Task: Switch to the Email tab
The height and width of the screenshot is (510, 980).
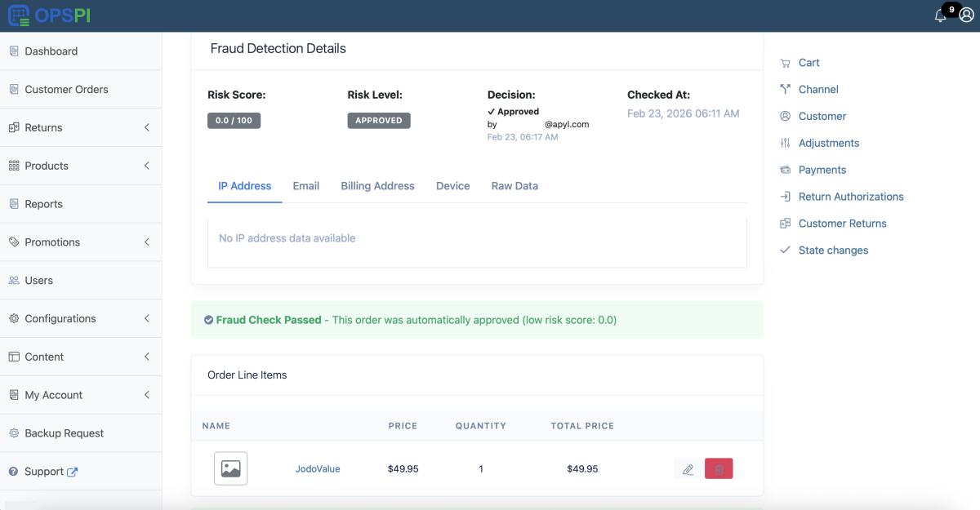Action: pos(306,186)
